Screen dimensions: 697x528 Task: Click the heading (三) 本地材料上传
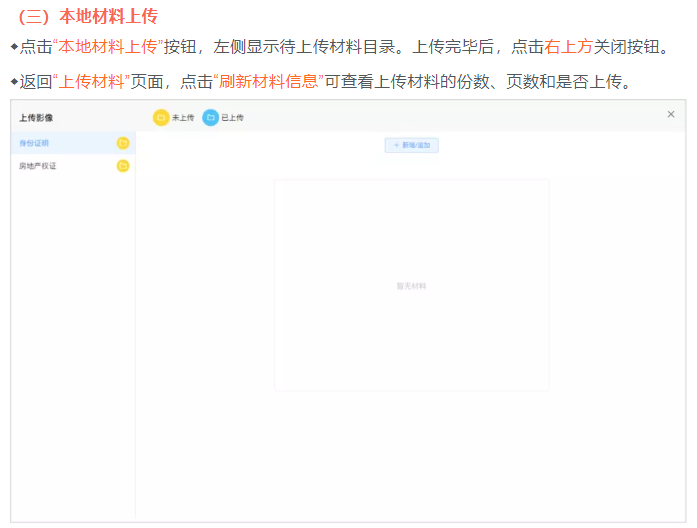click(88, 17)
